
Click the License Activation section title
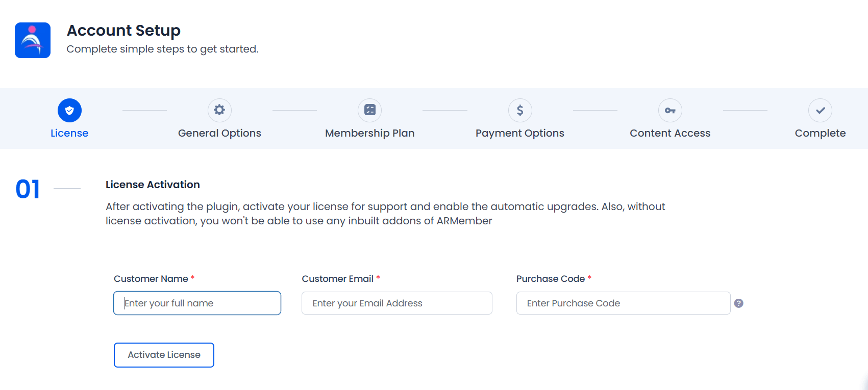[153, 185]
